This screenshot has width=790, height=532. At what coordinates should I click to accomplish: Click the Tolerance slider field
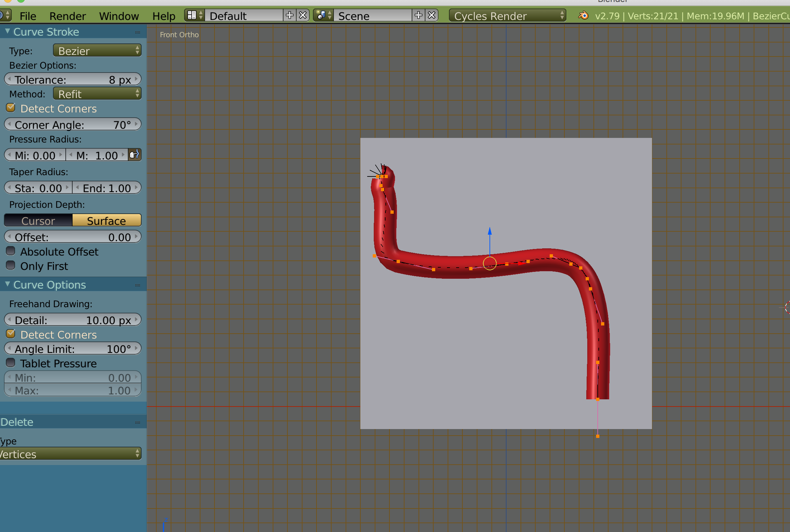point(73,80)
